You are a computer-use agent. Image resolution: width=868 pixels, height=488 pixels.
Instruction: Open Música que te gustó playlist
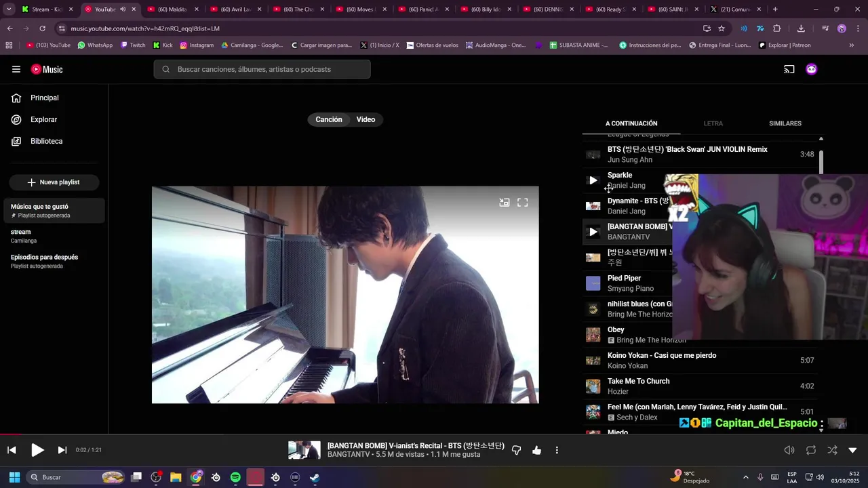54,210
